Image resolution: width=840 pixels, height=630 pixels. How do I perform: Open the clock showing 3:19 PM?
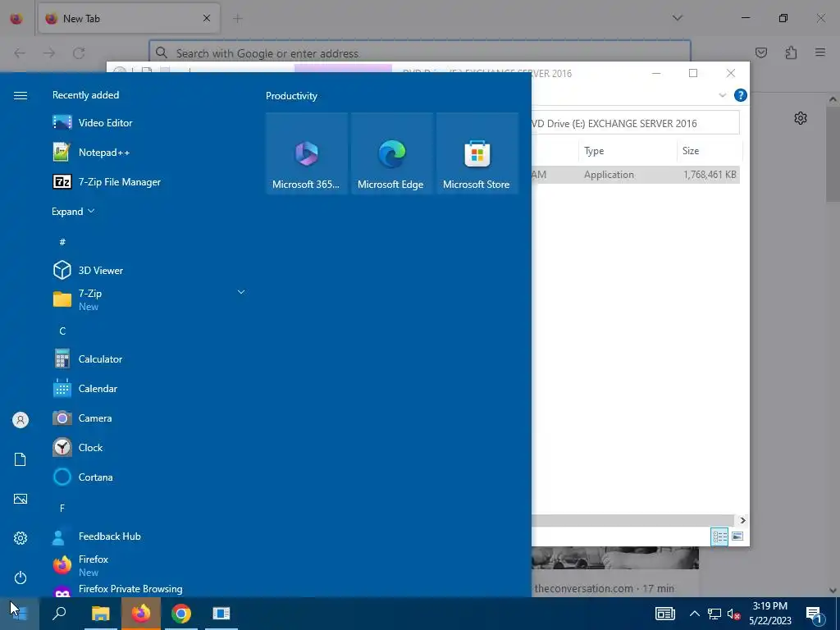[769, 614]
